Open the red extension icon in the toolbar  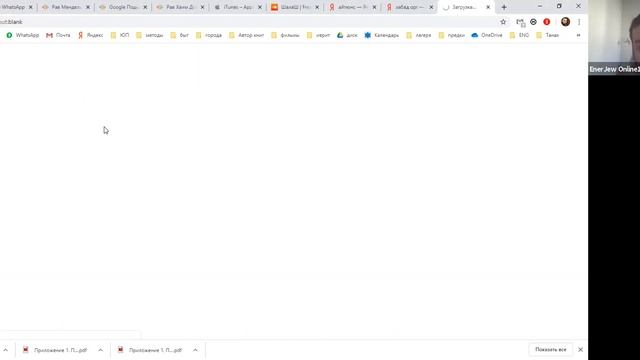point(547,22)
